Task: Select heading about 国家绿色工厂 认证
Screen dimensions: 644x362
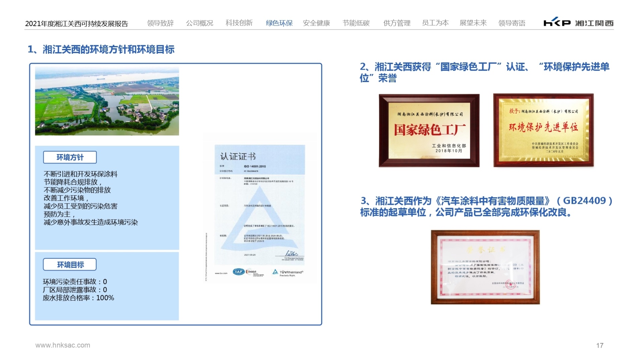Action: point(485,72)
